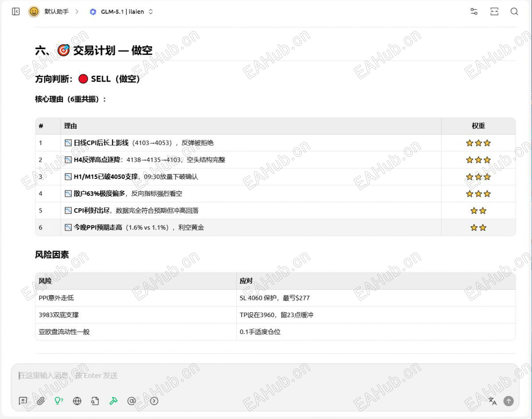Toggle web search globe icon
Screen dimensions: 532x419
coord(77,401)
